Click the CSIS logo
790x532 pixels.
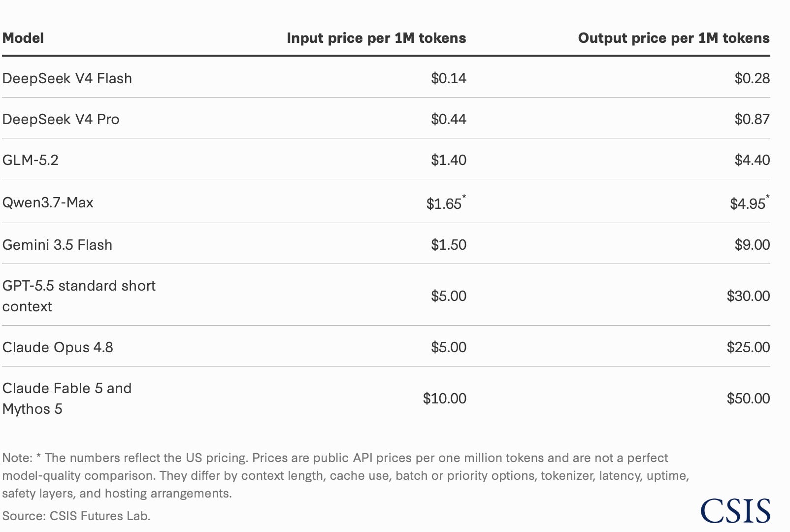point(735,511)
